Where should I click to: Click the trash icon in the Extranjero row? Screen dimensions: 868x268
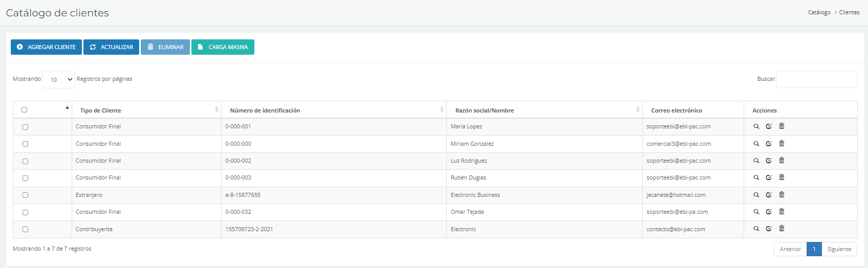tap(782, 195)
